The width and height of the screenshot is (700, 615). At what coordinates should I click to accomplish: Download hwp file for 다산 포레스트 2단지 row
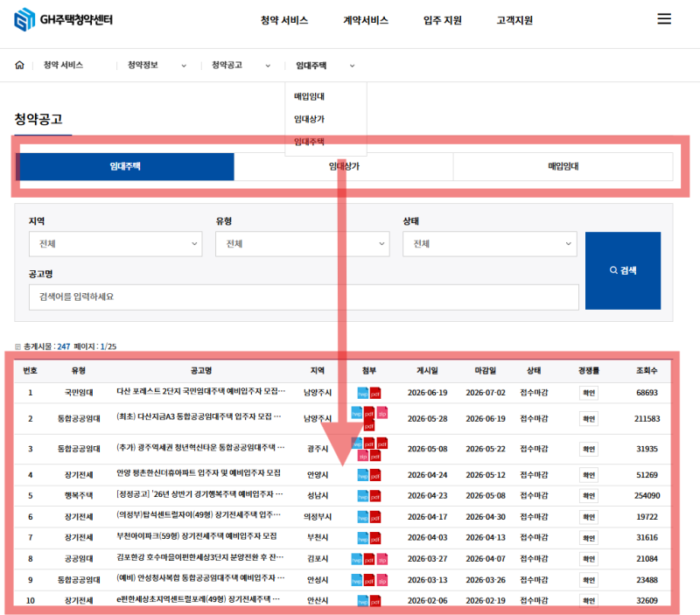click(363, 393)
